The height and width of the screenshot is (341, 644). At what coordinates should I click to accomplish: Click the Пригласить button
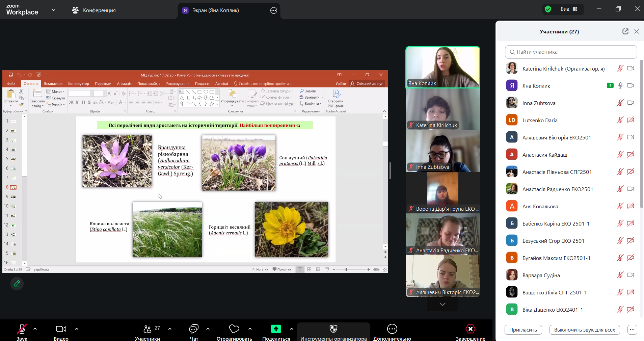click(523, 330)
